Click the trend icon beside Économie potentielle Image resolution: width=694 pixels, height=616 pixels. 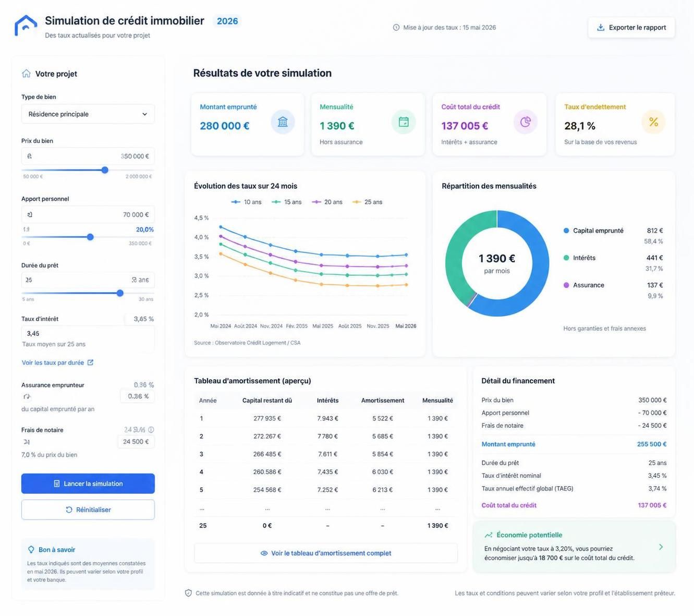click(489, 535)
